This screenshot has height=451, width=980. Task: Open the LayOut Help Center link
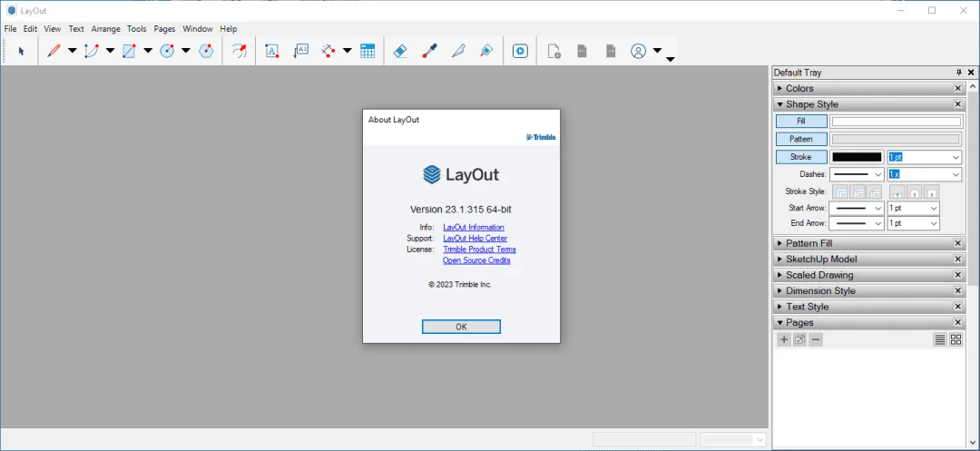pos(475,239)
